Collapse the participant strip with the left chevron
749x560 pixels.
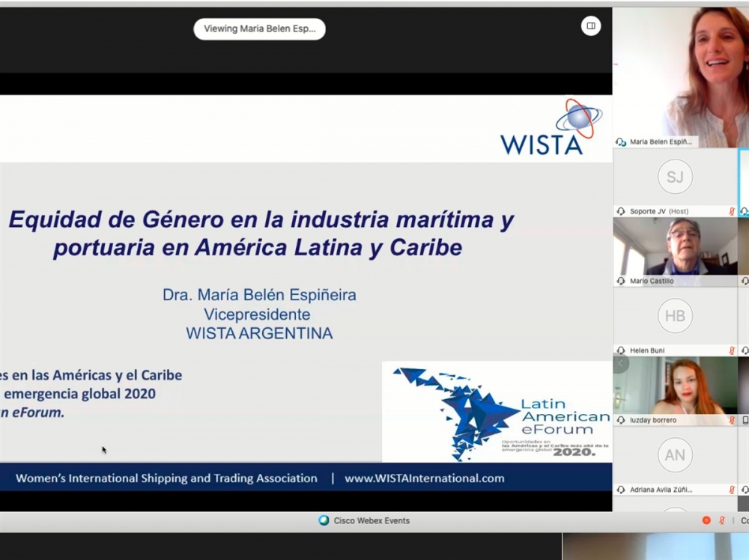[620, 364]
